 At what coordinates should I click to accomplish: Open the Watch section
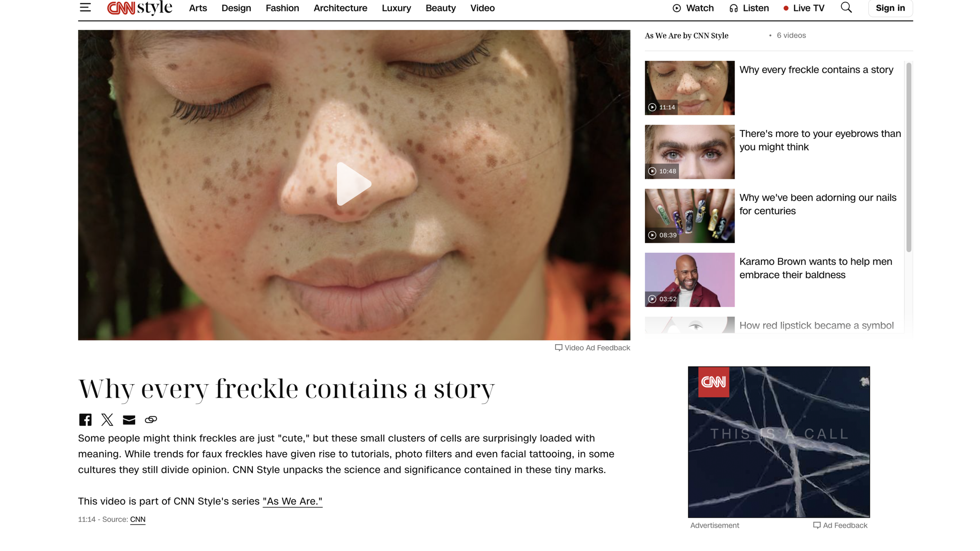[x=693, y=8]
